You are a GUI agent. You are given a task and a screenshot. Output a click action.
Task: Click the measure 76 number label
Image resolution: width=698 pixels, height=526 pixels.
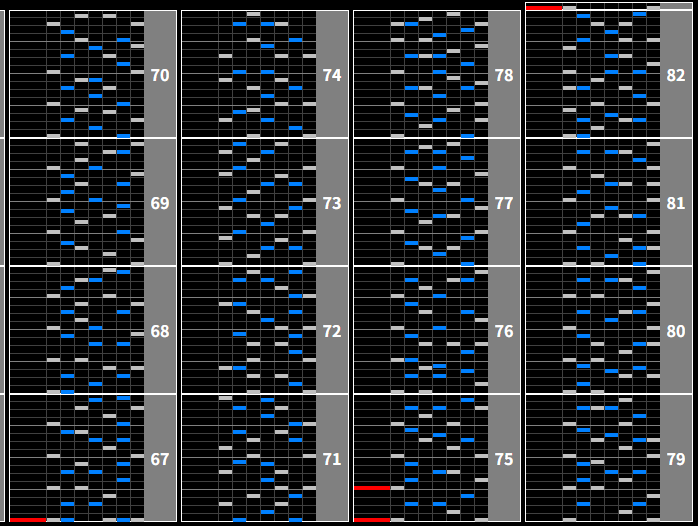coord(504,331)
